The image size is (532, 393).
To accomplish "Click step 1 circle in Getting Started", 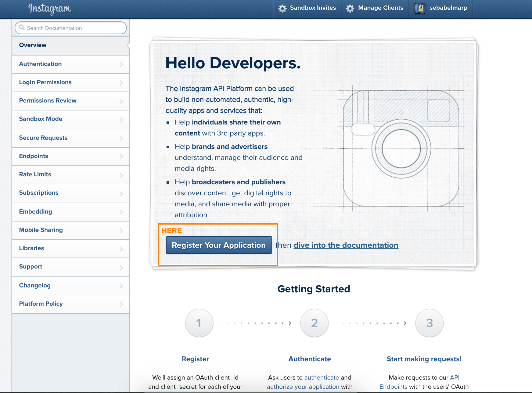I will tap(199, 323).
